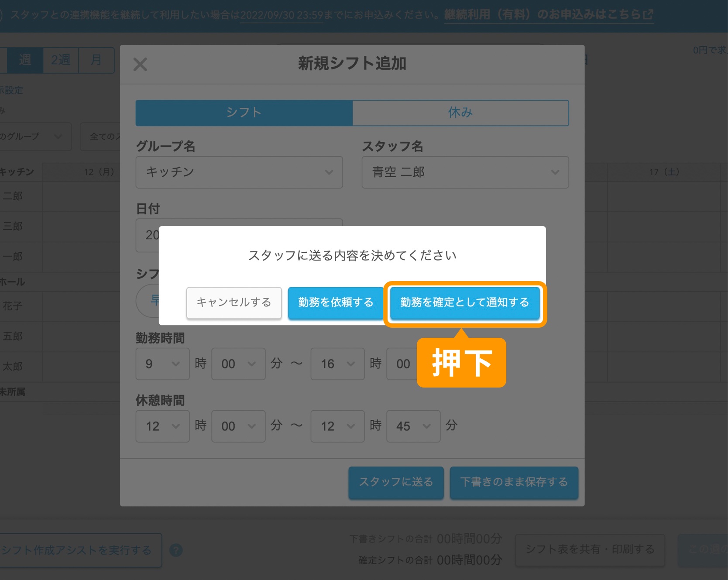Viewport: 728px width, 580px height.
Task: Open the スタッフ名 青空 二郎 dropdown
Action: point(465,172)
